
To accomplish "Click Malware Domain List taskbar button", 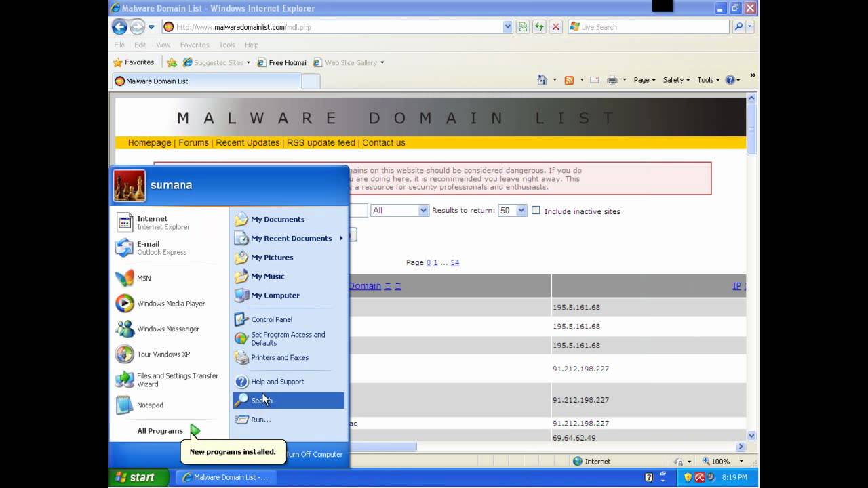I will [x=226, y=477].
